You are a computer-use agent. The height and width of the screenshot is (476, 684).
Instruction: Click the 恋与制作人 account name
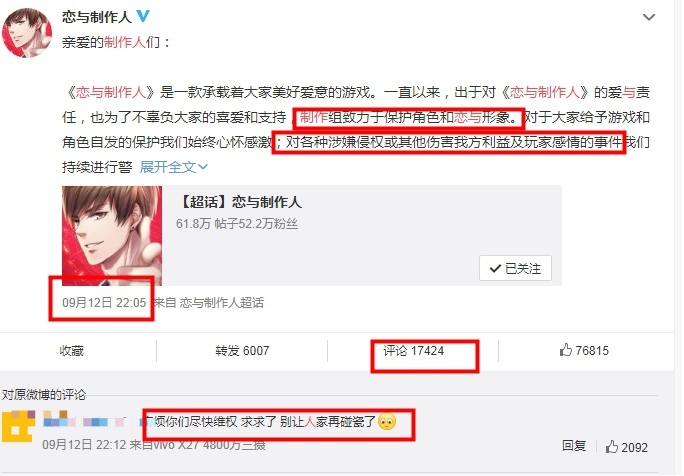click(x=97, y=17)
